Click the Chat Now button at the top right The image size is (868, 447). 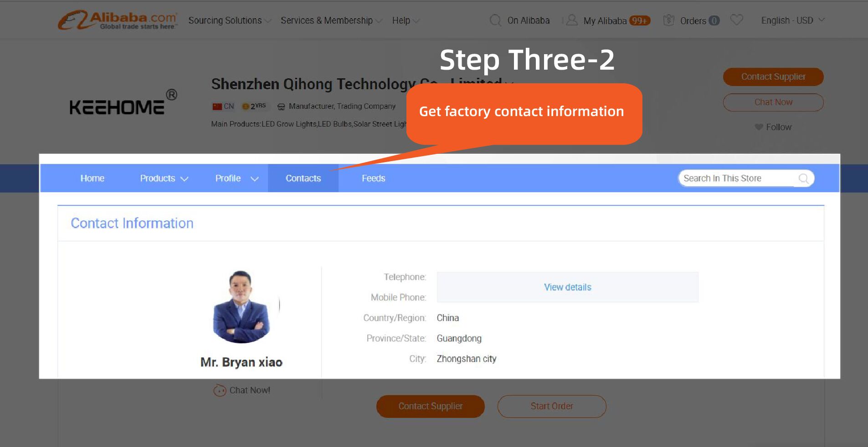[x=773, y=102]
